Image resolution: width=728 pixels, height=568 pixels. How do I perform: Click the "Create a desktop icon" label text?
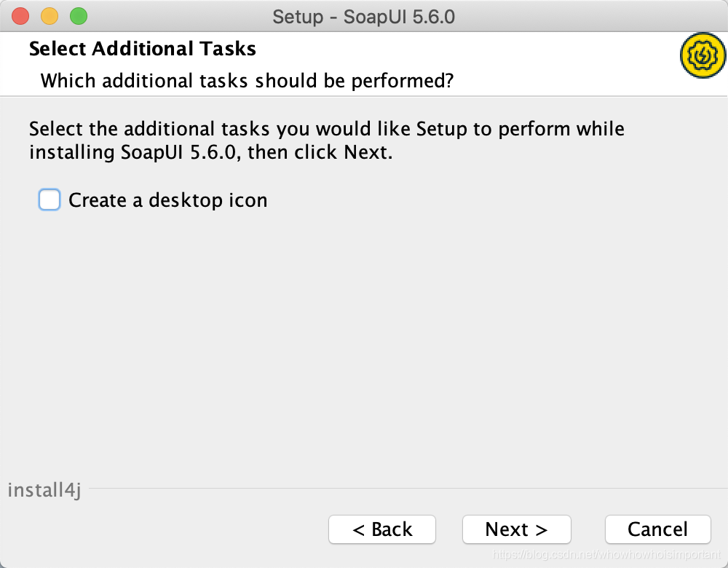coord(167,200)
